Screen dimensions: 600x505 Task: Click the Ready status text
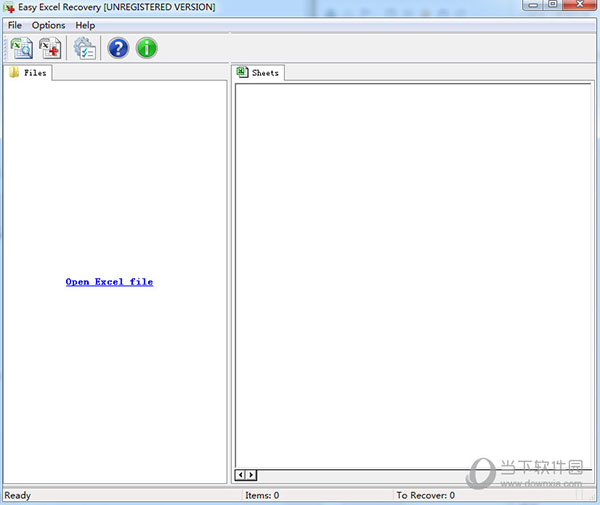pos(18,495)
